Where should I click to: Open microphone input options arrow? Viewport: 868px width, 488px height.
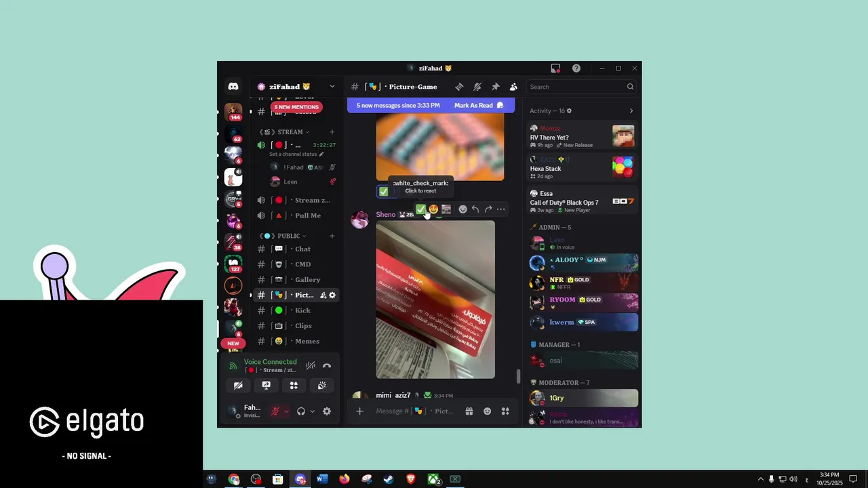[x=286, y=411]
